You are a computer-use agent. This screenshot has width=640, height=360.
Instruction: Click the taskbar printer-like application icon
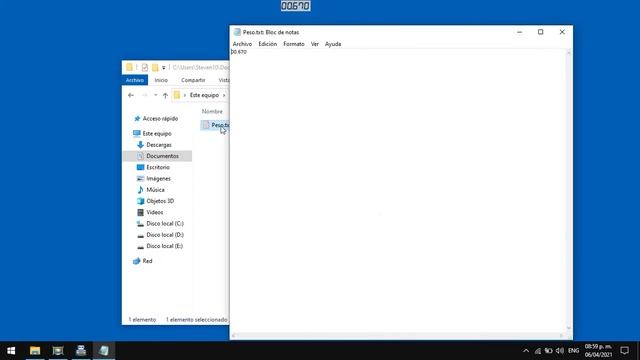[x=81, y=351]
